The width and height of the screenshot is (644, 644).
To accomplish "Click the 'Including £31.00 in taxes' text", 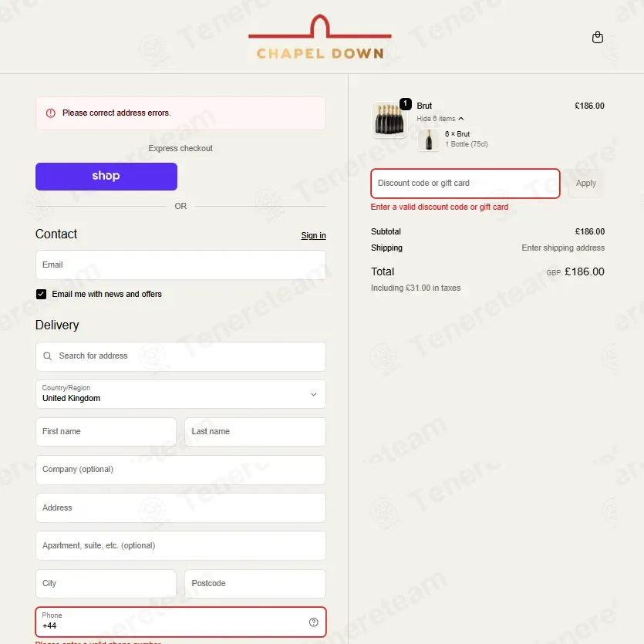I will pos(416,288).
